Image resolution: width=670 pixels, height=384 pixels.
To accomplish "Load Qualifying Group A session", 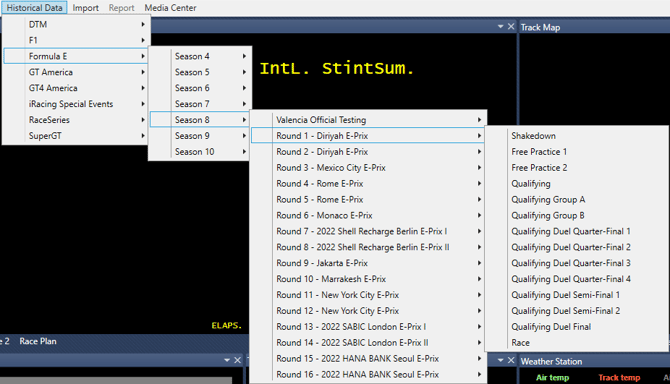I will [576, 199].
